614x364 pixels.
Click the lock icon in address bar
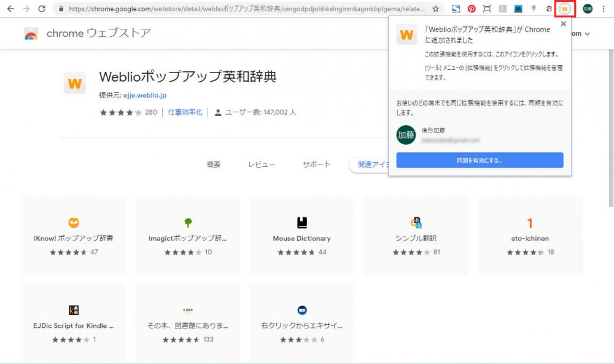pos(61,9)
